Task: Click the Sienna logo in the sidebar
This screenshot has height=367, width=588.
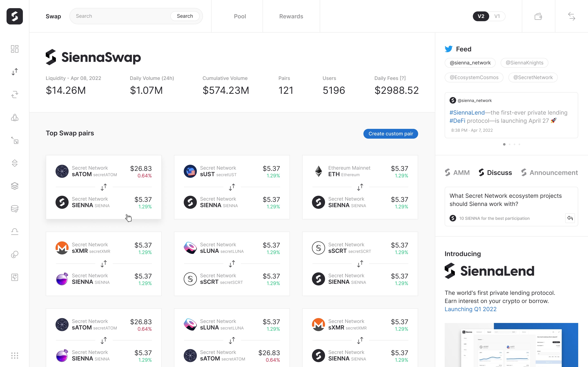Action: point(14,16)
